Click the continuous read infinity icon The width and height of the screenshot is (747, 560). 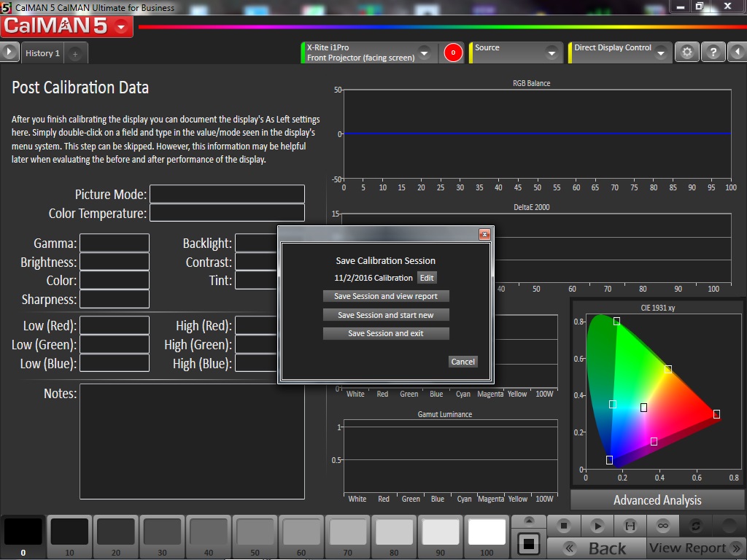coord(663,525)
